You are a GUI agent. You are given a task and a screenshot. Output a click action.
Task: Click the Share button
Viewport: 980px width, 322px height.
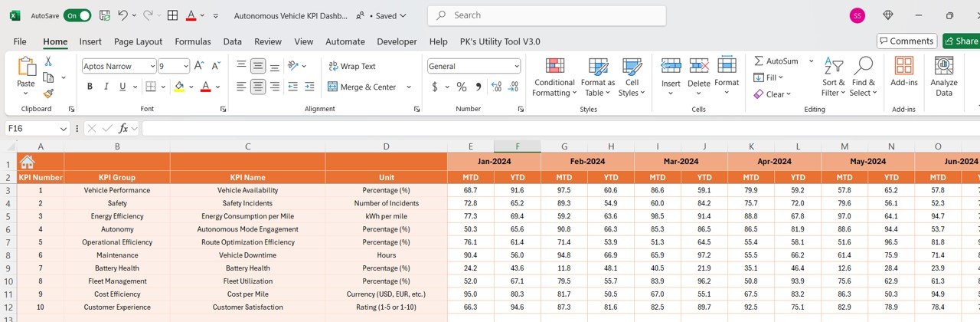click(961, 41)
